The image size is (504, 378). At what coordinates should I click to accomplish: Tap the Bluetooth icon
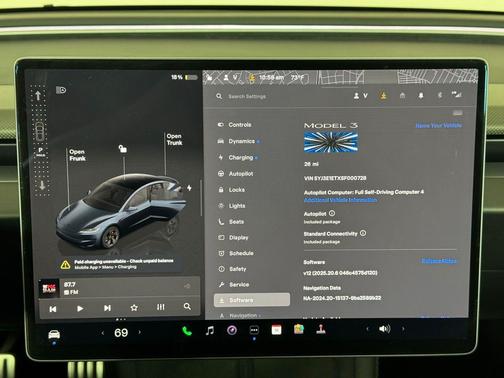point(440,95)
